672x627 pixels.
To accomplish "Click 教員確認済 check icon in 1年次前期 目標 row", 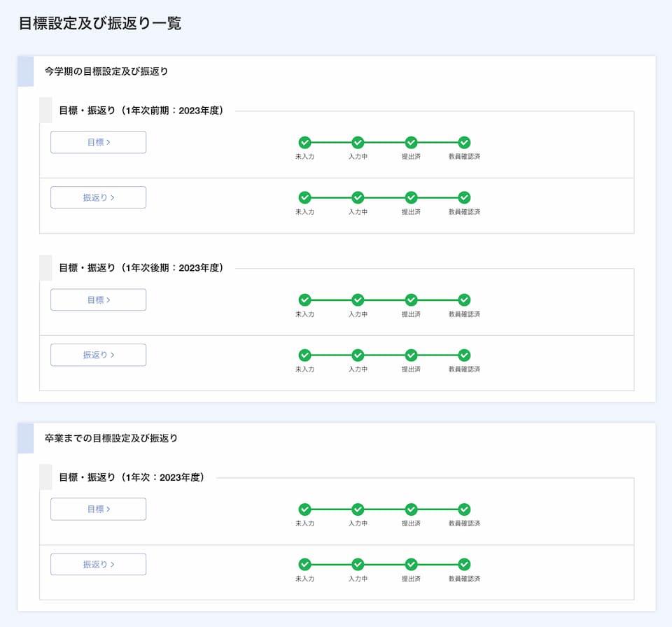I will pos(464,142).
